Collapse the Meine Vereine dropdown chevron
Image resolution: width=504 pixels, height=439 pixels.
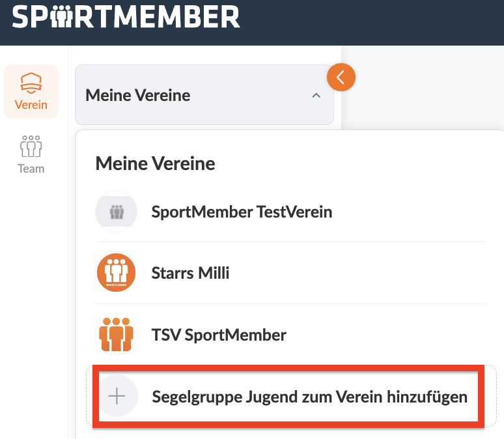(316, 96)
